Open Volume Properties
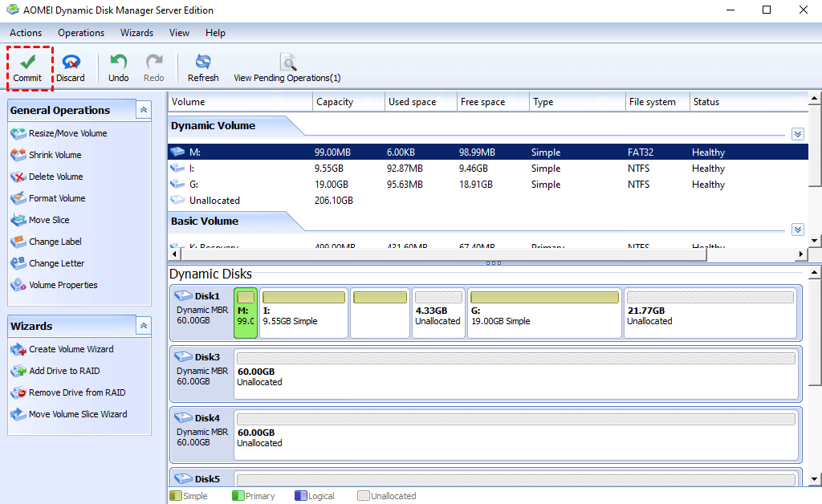822x504 pixels. [63, 285]
